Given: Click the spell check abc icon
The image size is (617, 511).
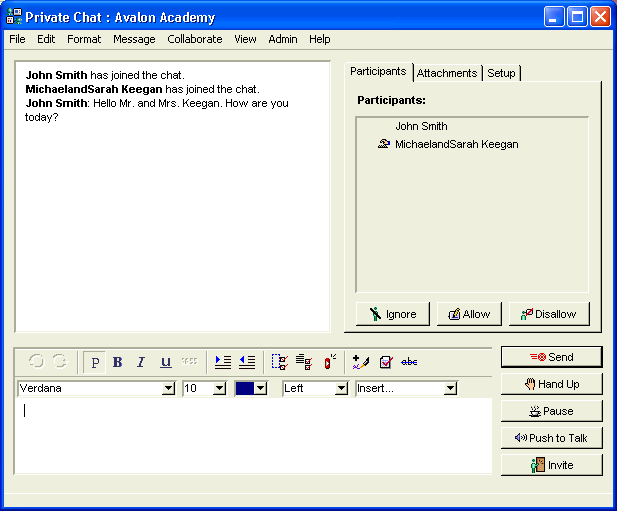Looking at the screenshot, I should click(409, 362).
